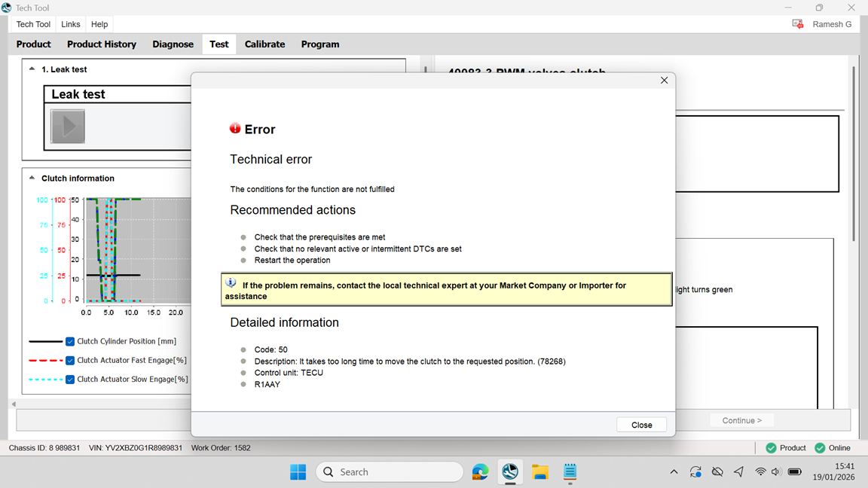Open the clock and date flyout
The height and width of the screenshot is (488, 868).
coord(833,471)
